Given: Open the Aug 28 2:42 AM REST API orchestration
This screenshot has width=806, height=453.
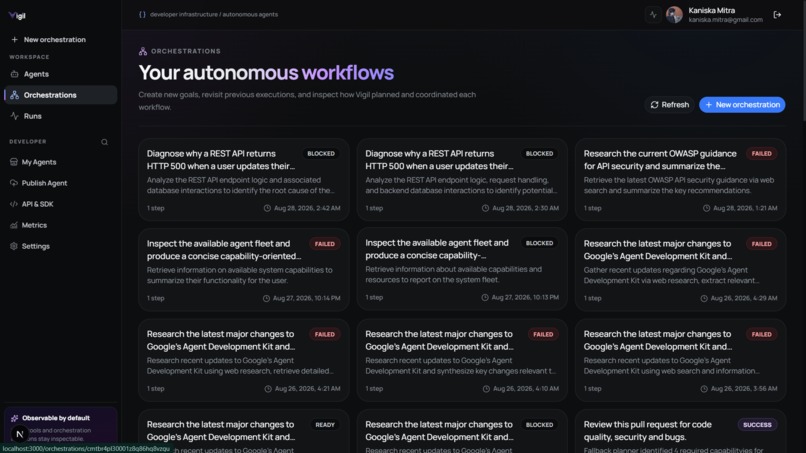Looking at the screenshot, I should coord(244,179).
